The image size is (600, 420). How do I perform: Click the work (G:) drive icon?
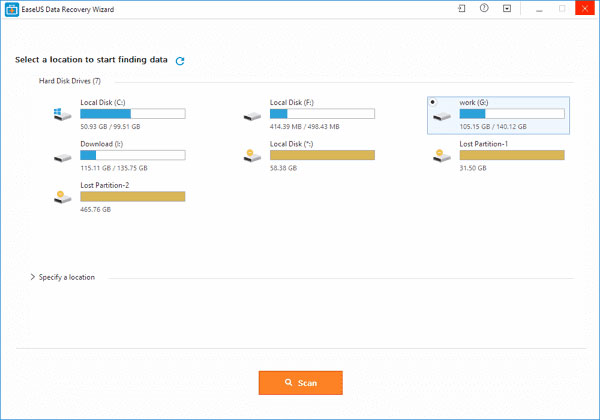(442, 116)
